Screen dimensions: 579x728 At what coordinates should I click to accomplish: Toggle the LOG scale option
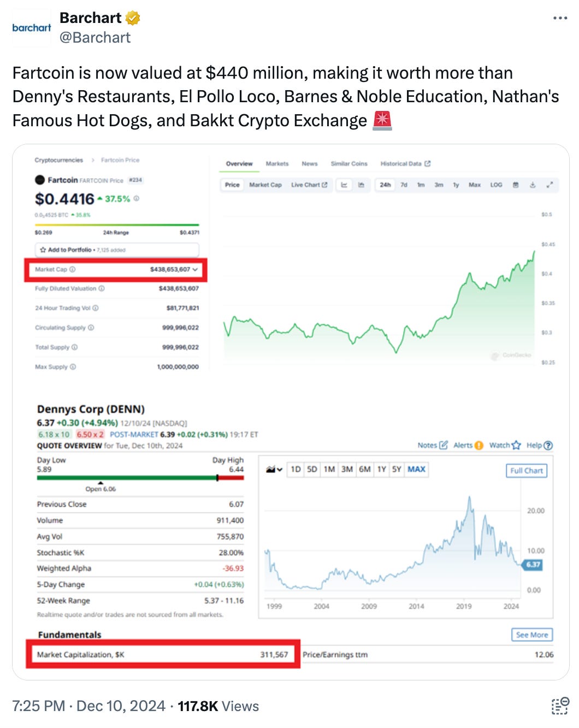[496, 185]
